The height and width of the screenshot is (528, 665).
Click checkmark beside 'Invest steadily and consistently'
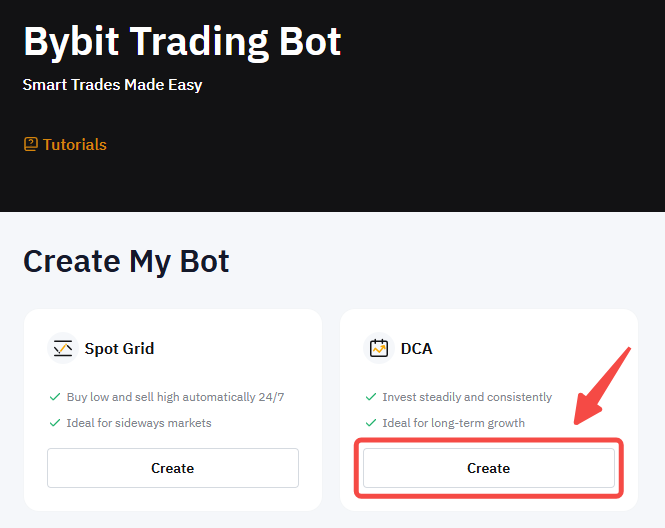[371, 397]
